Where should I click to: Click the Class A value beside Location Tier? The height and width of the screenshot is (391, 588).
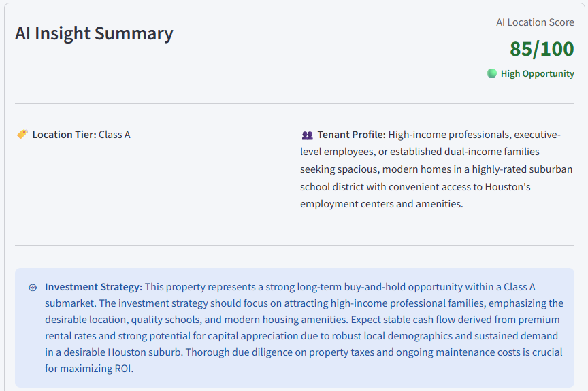point(114,135)
